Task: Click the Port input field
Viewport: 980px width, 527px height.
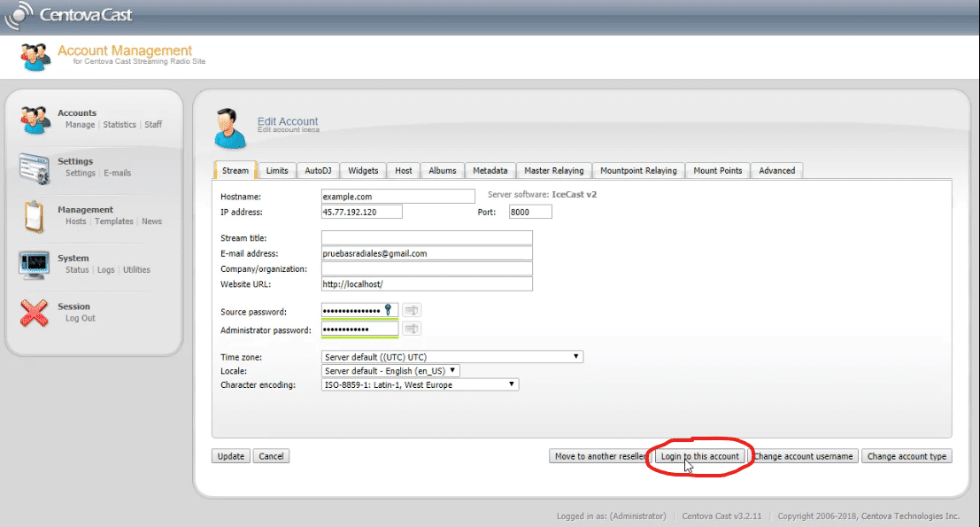Action: click(x=530, y=212)
